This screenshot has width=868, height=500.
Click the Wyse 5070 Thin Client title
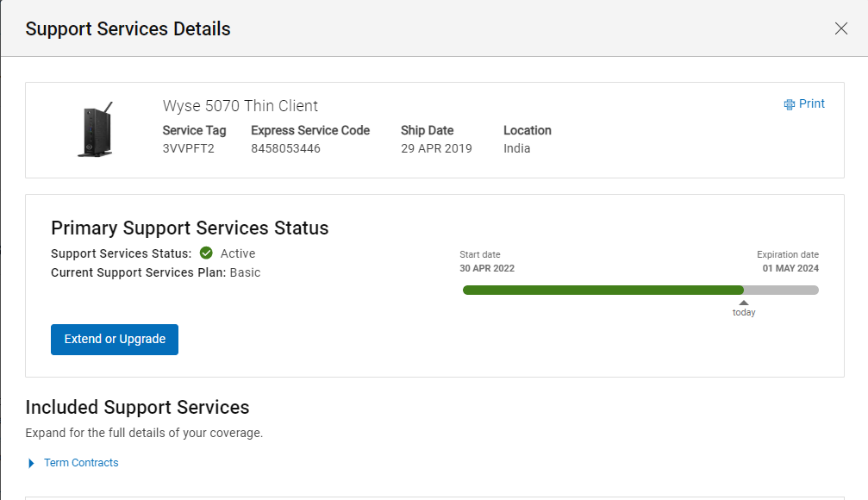[x=240, y=106]
